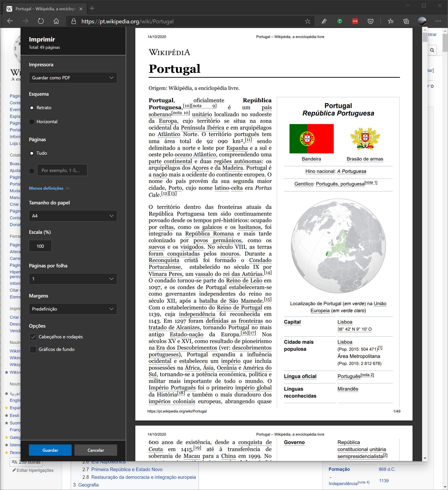Click the preview scrollbar down arrow

tap(425, 458)
